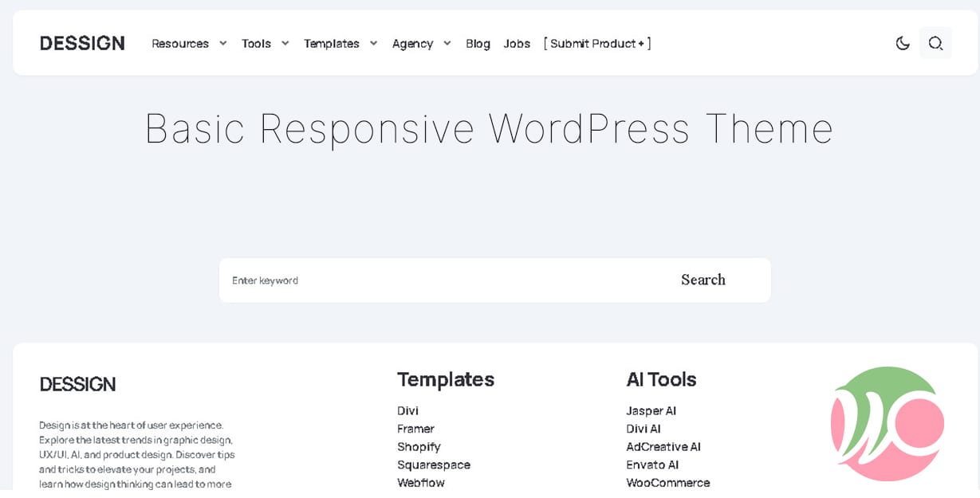Open the WooCommerce link under AI Tools
This screenshot has width=980, height=498.
(667, 483)
